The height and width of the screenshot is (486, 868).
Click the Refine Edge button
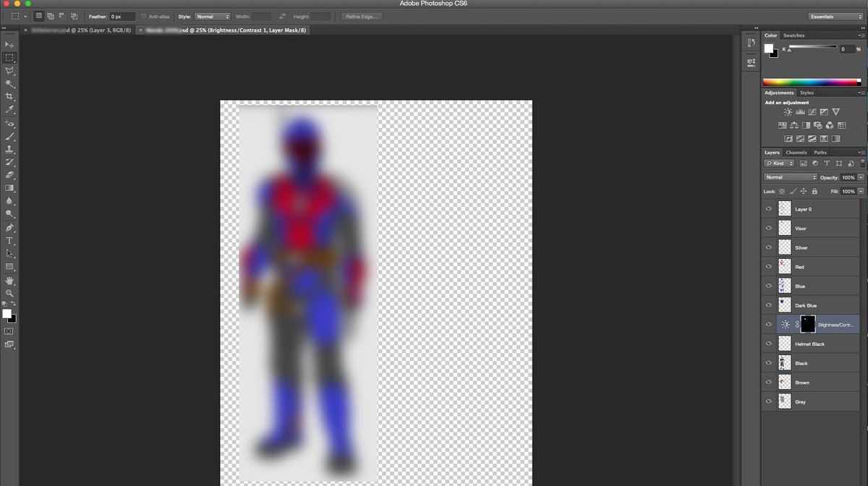(x=362, y=16)
